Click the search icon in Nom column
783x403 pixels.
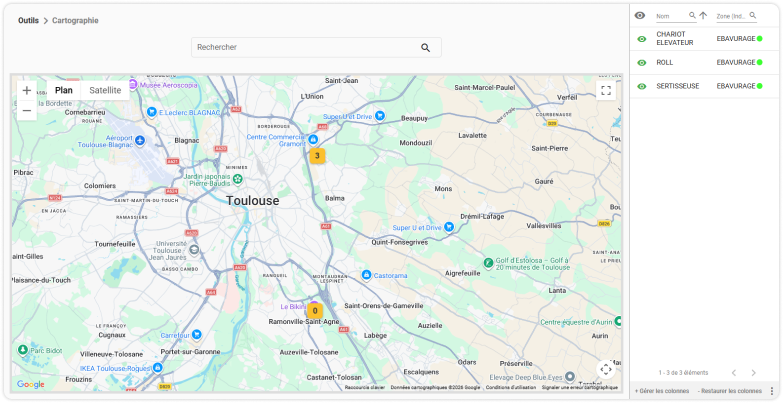tap(693, 15)
